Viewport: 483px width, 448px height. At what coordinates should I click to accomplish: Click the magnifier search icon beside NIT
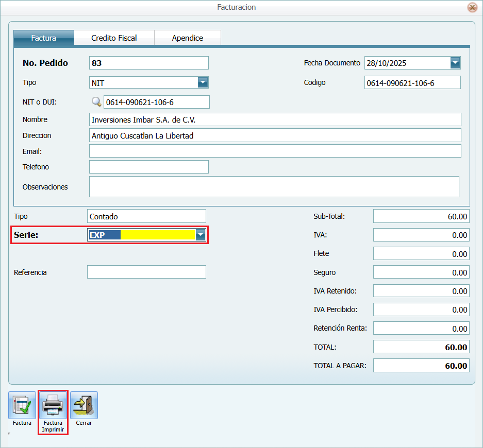[96, 102]
